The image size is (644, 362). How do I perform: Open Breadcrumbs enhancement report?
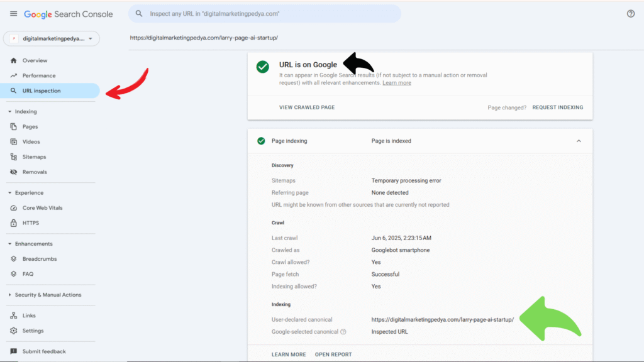click(x=50, y=258)
